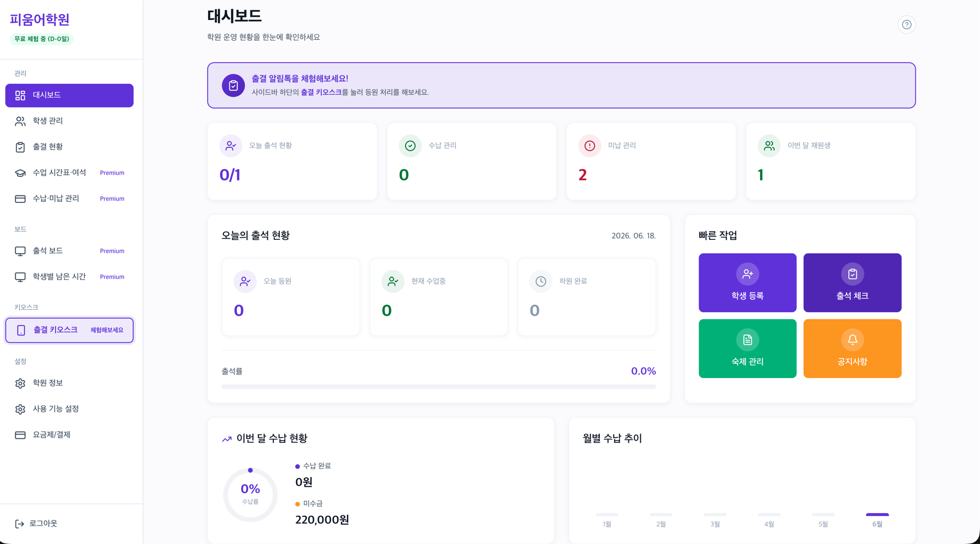Click the logout arrow icon
980x544 pixels.
pos(20,524)
